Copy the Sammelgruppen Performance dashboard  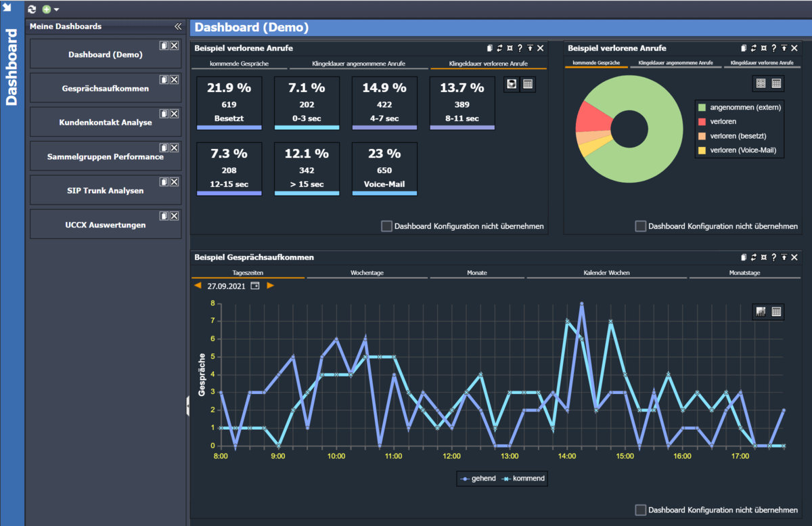(x=164, y=148)
